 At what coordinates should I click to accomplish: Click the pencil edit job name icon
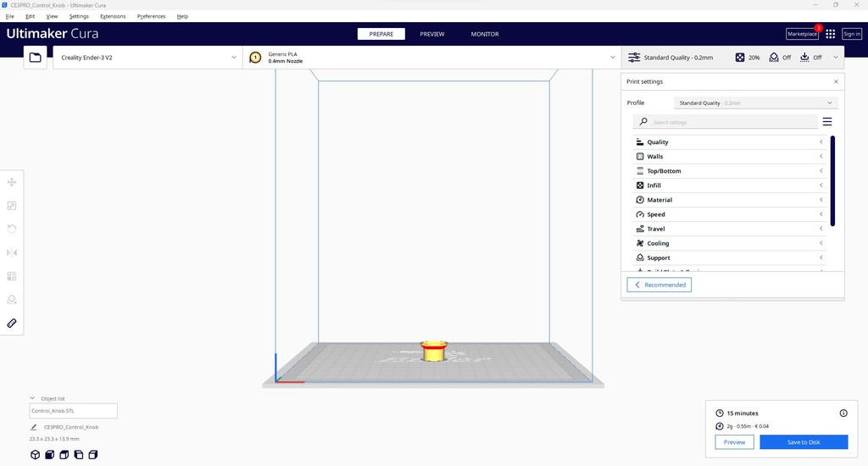coord(34,427)
